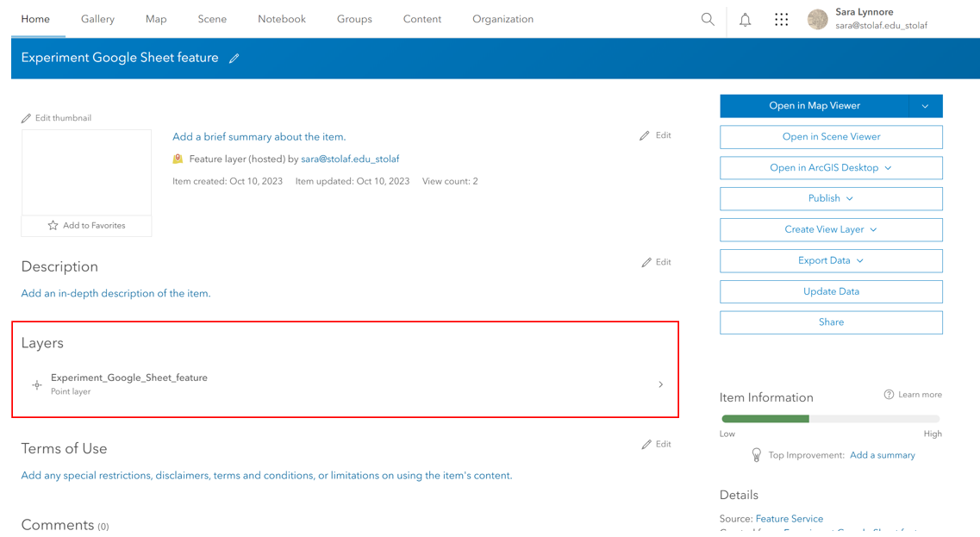Edit the Terms of Use section
Viewport: 980px width, 537px height.
tap(656, 444)
